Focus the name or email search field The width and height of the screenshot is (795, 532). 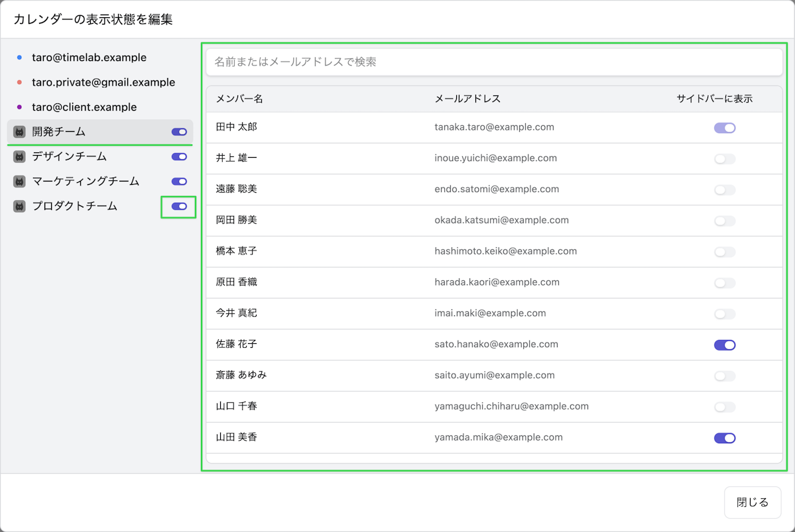(495, 62)
